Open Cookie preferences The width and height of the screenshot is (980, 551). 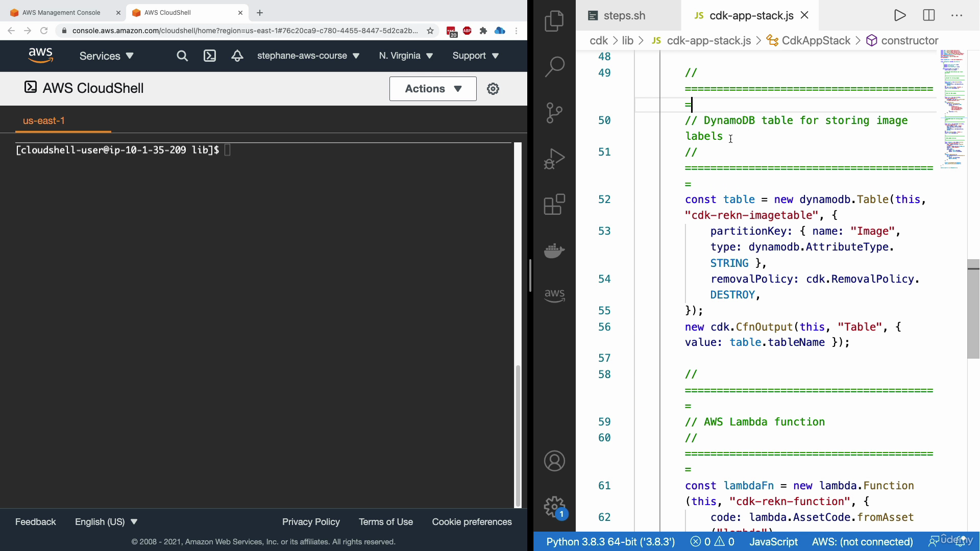coord(472,522)
